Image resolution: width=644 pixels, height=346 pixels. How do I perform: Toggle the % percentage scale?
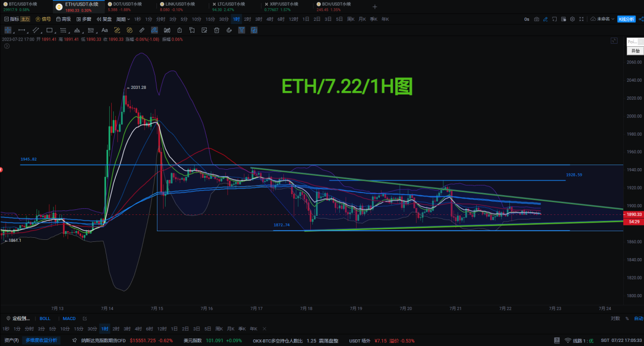(x=627, y=319)
